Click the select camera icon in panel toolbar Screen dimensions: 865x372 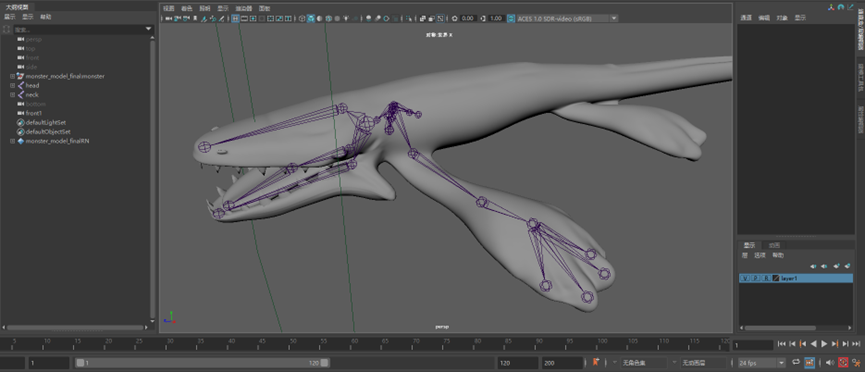point(168,18)
